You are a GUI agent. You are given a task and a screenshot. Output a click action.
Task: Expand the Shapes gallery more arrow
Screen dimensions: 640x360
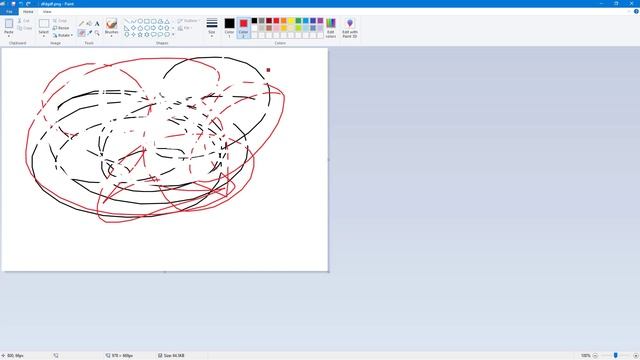click(173, 35)
